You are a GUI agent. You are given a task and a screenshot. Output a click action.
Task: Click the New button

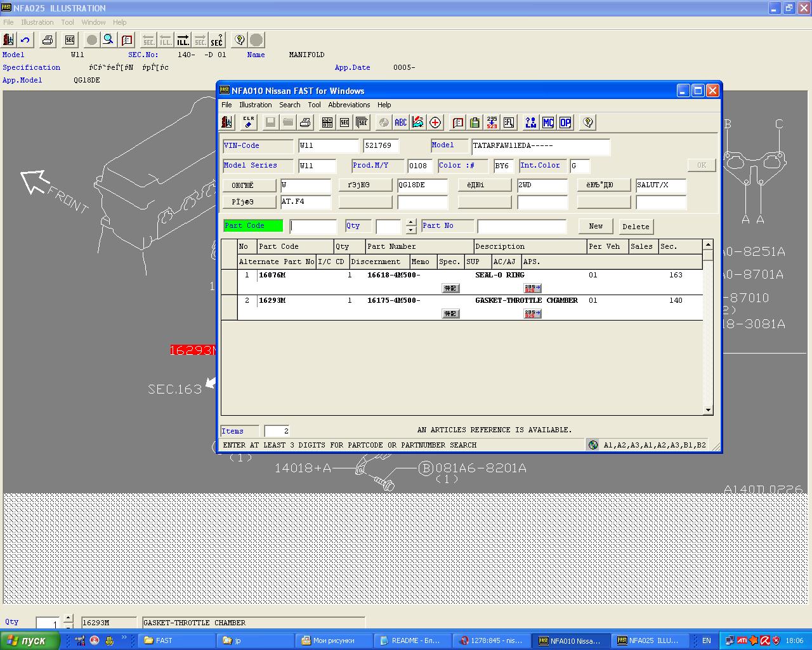click(596, 226)
